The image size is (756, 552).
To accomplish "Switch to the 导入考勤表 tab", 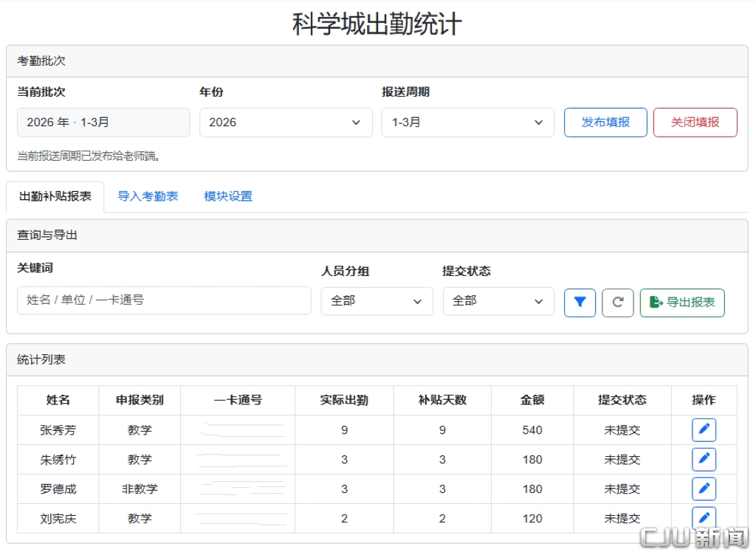I will 148,196.
